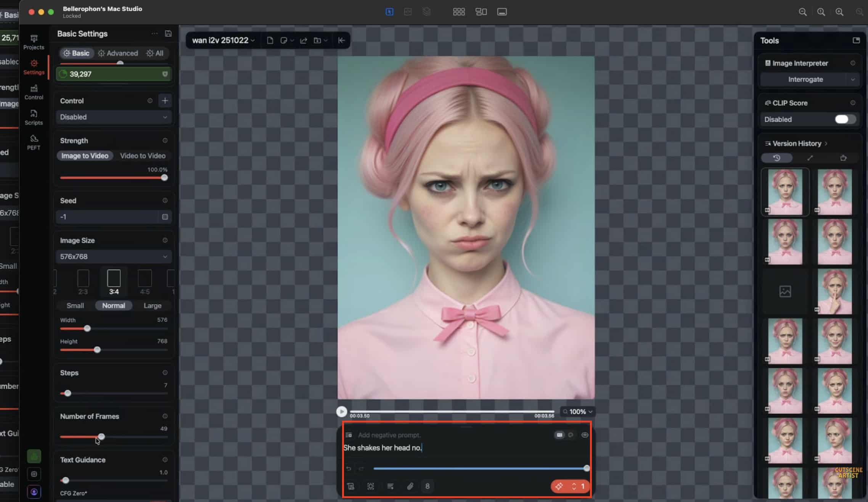Add a new Control with the plus button

tap(165, 101)
